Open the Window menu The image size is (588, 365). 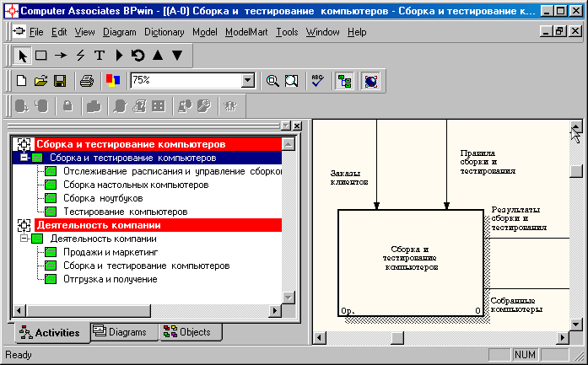tap(322, 32)
